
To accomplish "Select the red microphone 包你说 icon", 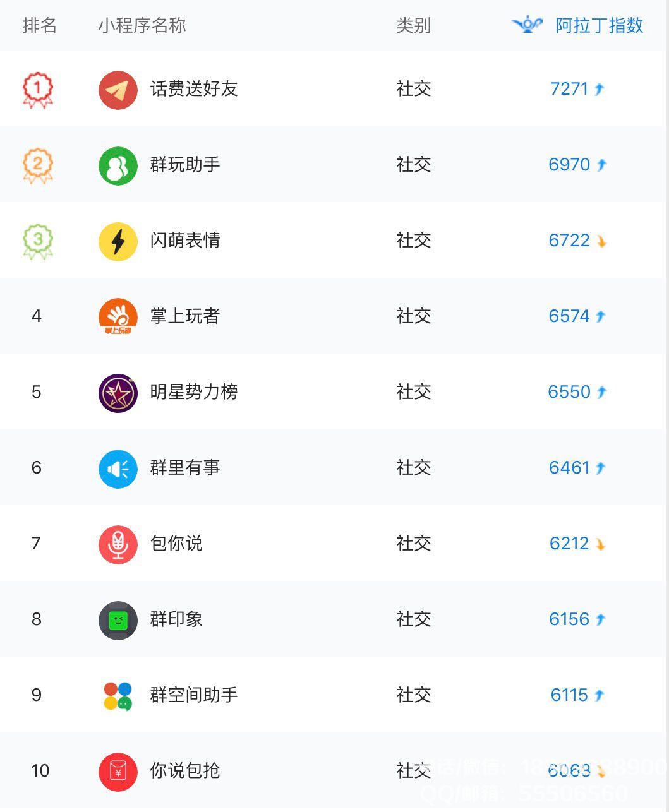I will coord(118,544).
